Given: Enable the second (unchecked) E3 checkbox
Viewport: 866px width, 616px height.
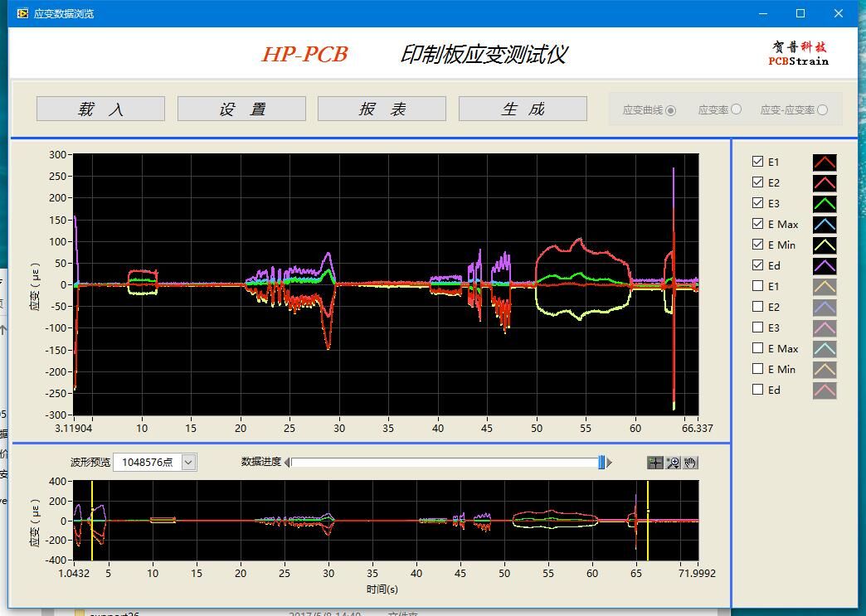Looking at the screenshot, I should [x=758, y=327].
